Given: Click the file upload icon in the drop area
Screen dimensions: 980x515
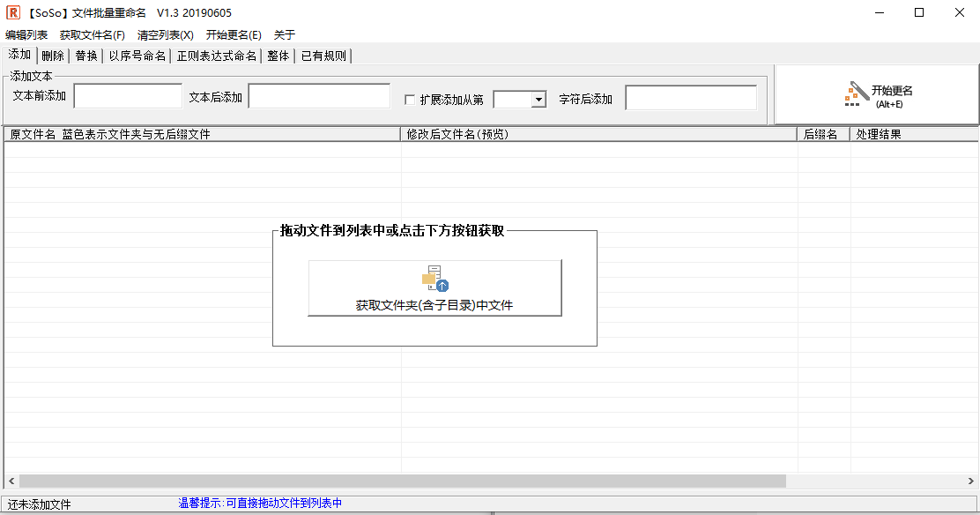Looking at the screenshot, I should 434,277.
